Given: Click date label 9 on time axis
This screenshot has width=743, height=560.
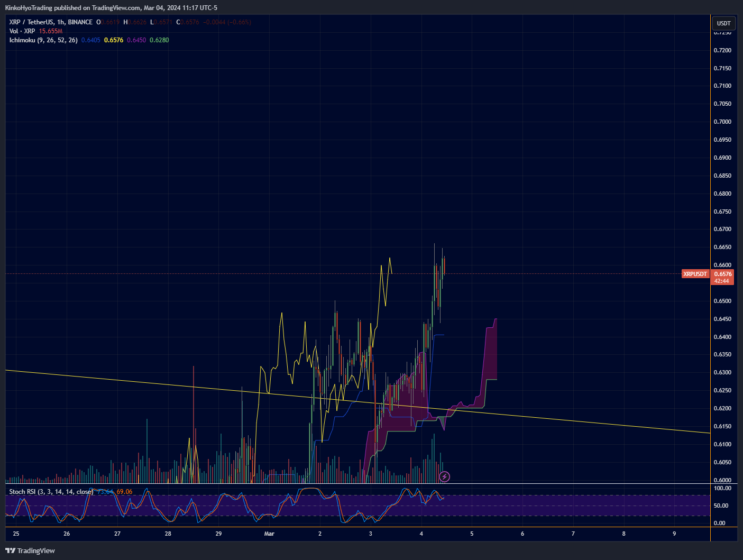Looking at the screenshot, I should point(674,534).
